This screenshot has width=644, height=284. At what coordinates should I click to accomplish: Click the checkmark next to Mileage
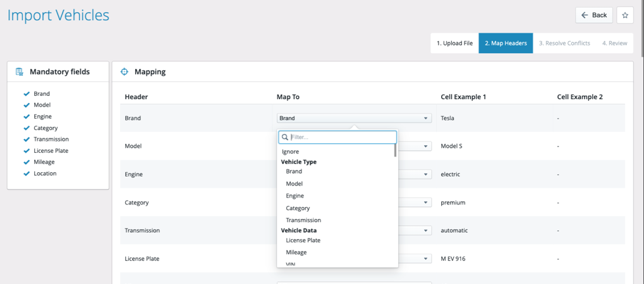(27, 162)
